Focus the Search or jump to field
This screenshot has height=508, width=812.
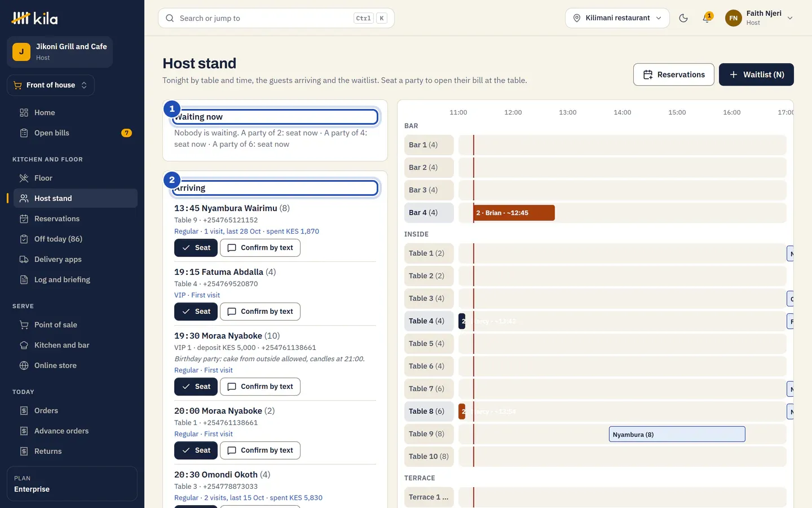[x=276, y=18]
